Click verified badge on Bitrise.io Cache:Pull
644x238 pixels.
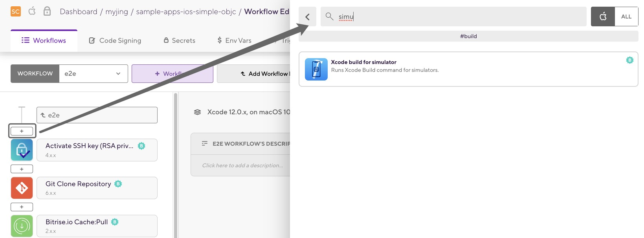pyautogui.click(x=115, y=222)
